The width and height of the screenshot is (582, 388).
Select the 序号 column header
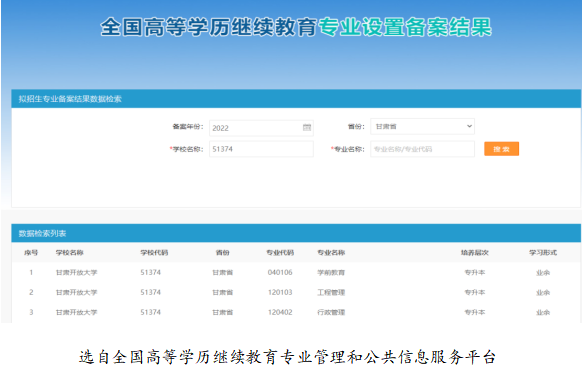coord(31,252)
